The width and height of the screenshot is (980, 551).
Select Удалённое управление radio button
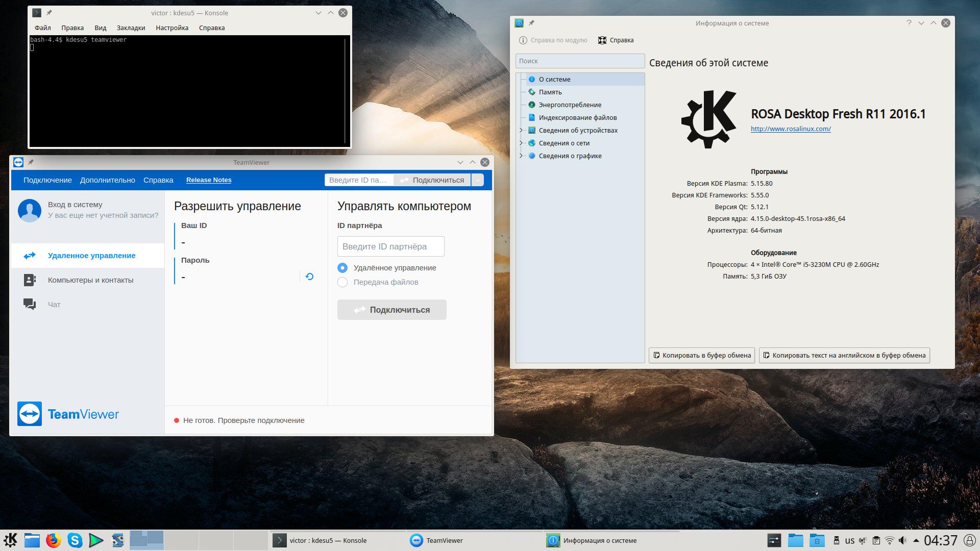click(x=342, y=268)
